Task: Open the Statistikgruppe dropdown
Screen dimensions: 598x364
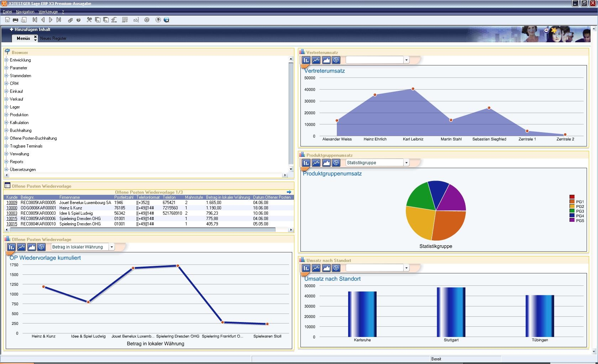Action: (406, 163)
